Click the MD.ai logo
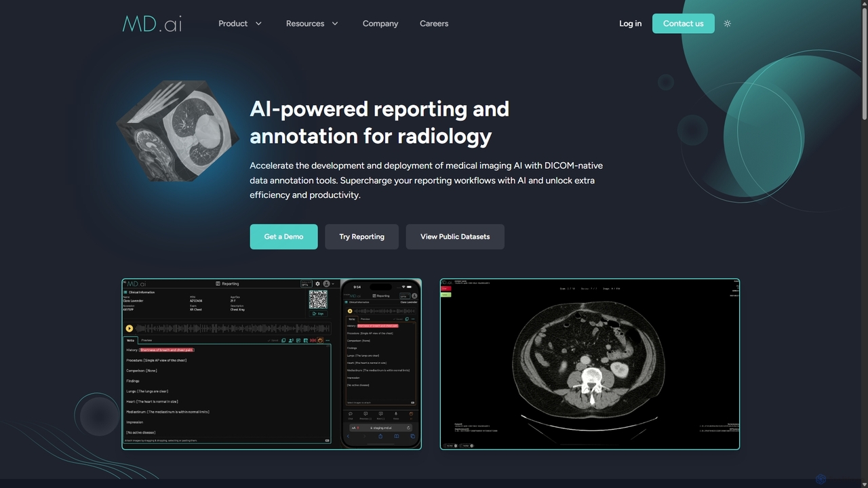Viewport: 868px width, 488px height. pyautogui.click(x=153, y=24)
